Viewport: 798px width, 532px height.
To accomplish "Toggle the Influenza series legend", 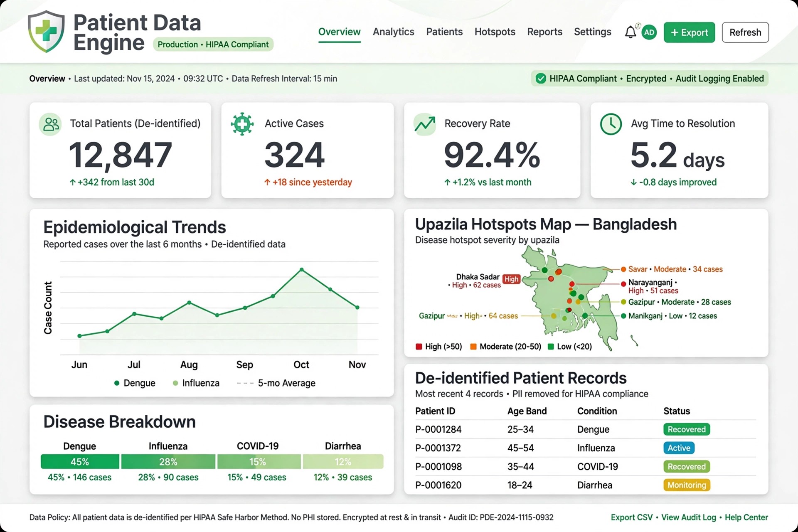I will coord(196,383).
